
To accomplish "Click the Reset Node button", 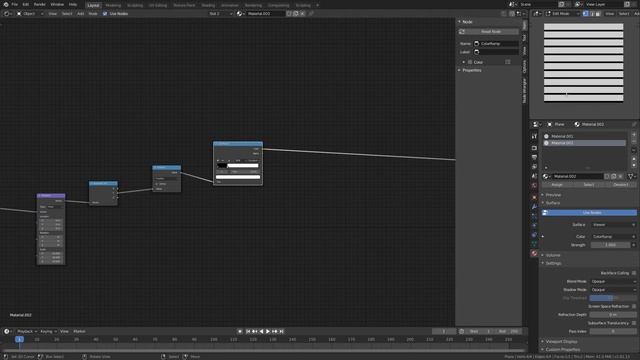I will coord(489,32).
